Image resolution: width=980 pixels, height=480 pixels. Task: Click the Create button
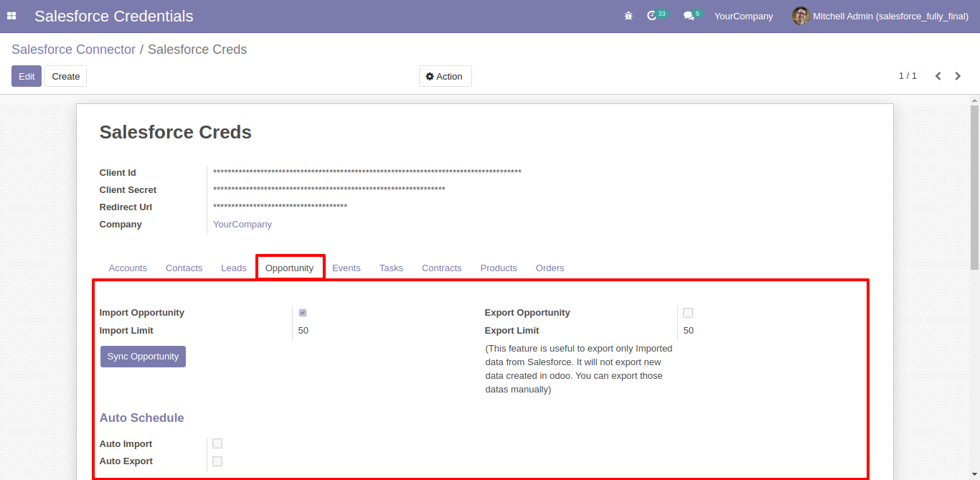(x=66, y=76)
